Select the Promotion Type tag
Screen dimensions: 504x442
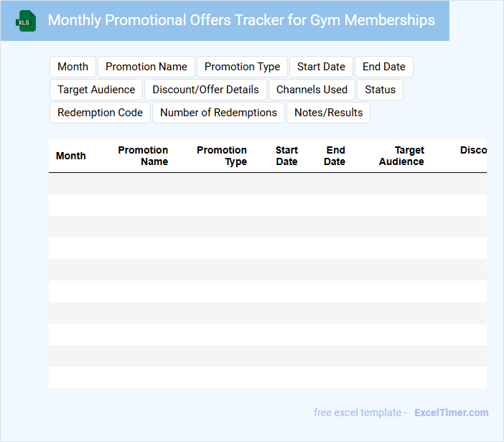[x=242, y=67]
